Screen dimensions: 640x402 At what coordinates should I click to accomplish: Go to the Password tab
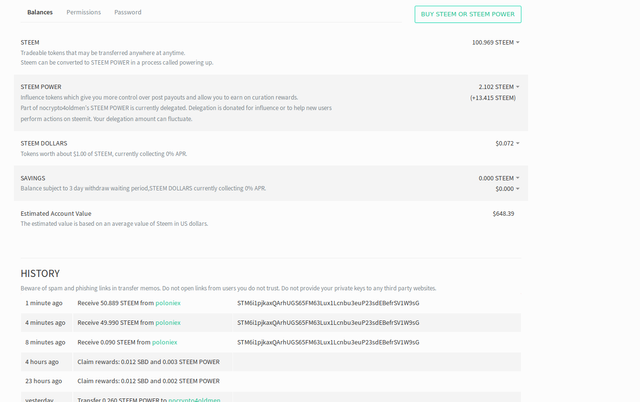tap(127, 12)
